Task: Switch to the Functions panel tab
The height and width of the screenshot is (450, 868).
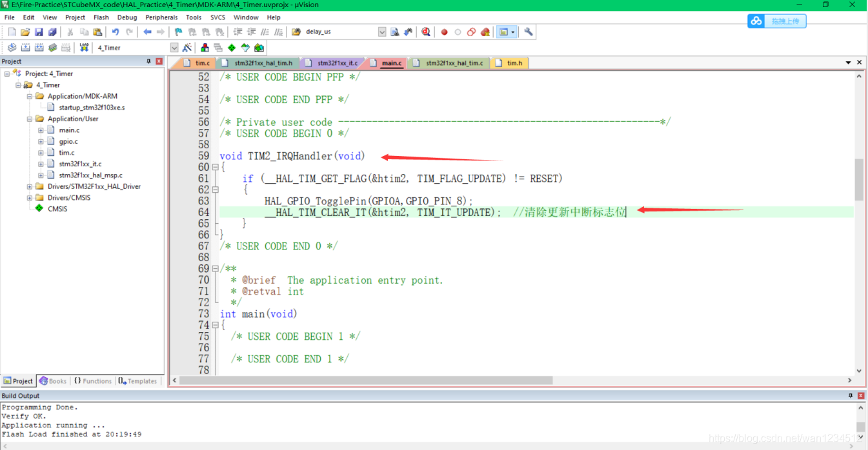Action: (x=92, y=381)
